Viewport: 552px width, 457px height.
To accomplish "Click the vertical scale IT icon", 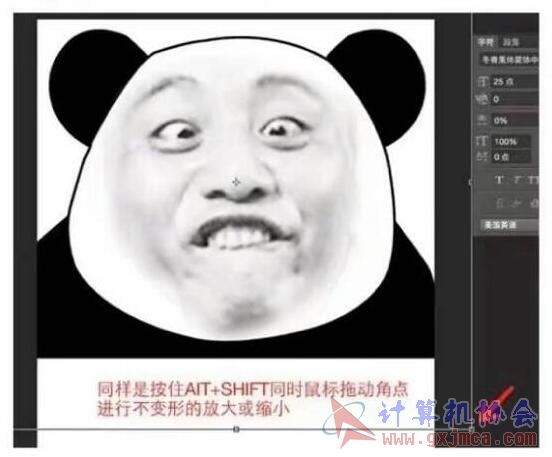I will 482,142.
